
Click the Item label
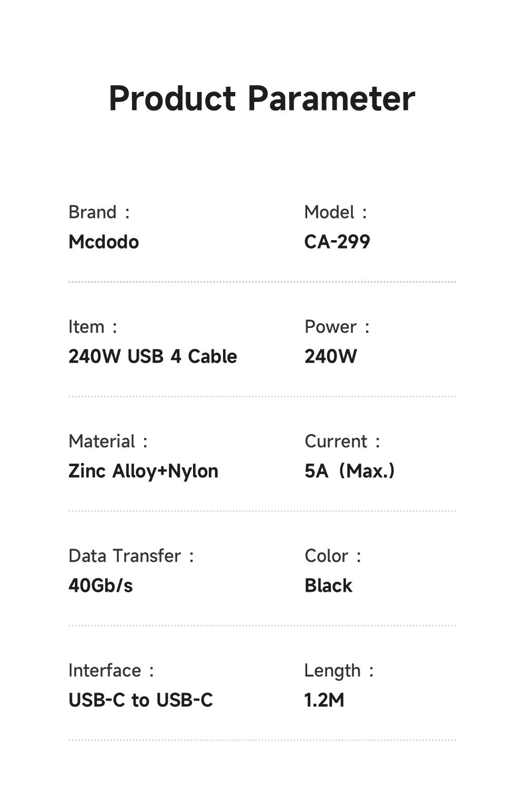coord(87,327)
